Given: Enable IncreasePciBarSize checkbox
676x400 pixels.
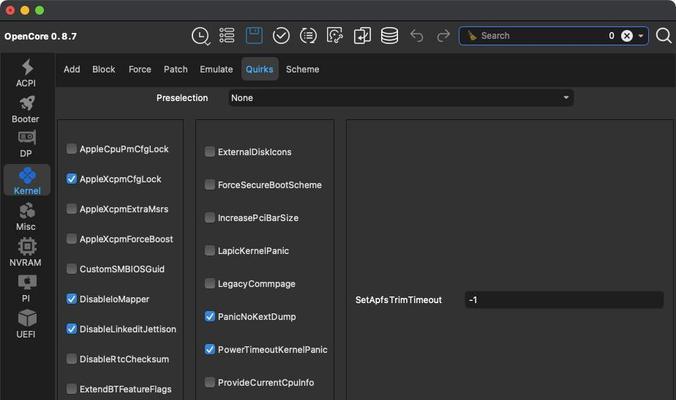Looking at the screenshot, I should [210, 218].
